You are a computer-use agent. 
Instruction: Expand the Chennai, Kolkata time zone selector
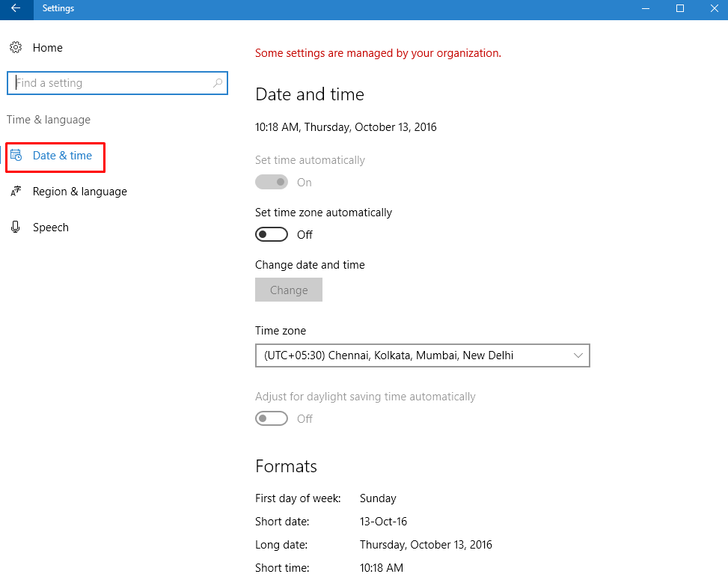pyautogui.click(x=422, y=355)
